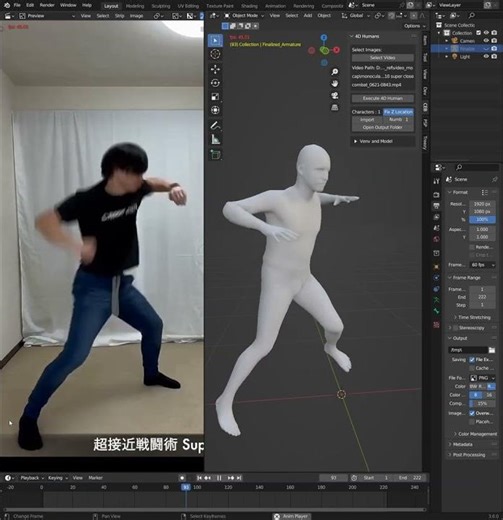503x520 pixels.
Task: Activate the 3D Cursor tool
Action: (215, 54)
